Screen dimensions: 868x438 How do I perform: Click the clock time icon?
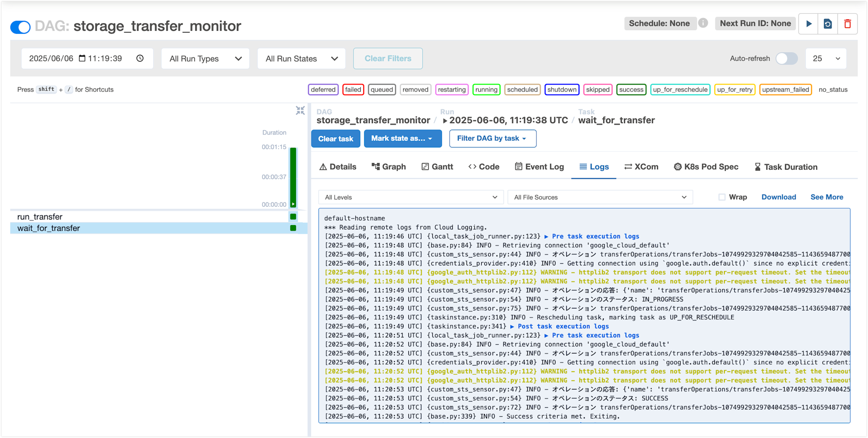click(140, 58)
